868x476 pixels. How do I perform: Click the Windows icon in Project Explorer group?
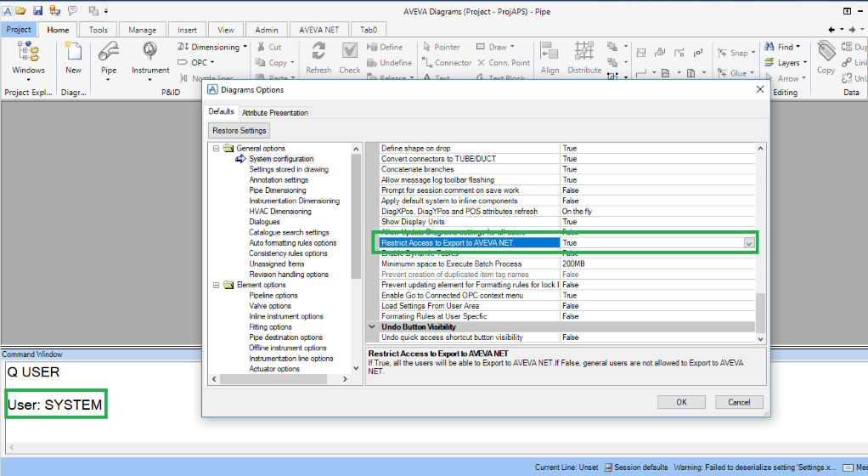point(28,53)
